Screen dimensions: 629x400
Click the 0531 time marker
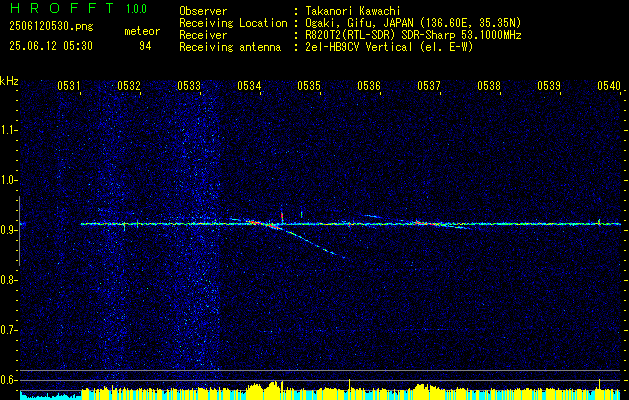(69, 85)
